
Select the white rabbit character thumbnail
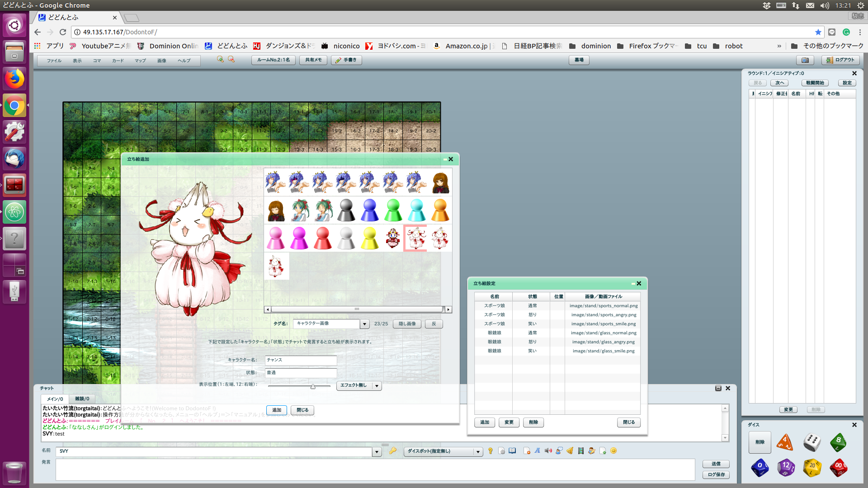(x=415, y=238)
